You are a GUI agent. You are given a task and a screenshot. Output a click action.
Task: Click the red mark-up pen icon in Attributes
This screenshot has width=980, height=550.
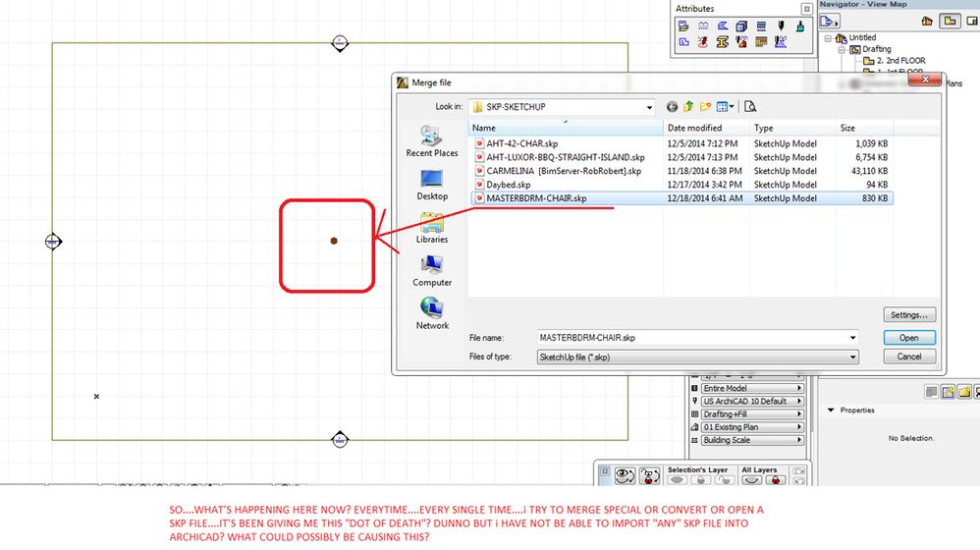point(703,42)
